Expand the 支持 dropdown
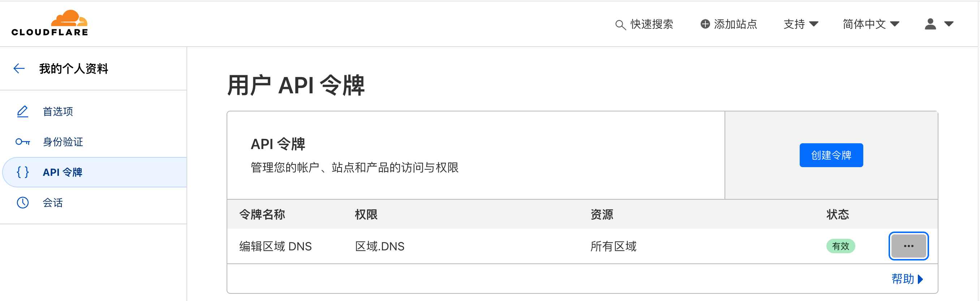Viewport: 980px width, 301px height. click(x=800, y=24)
